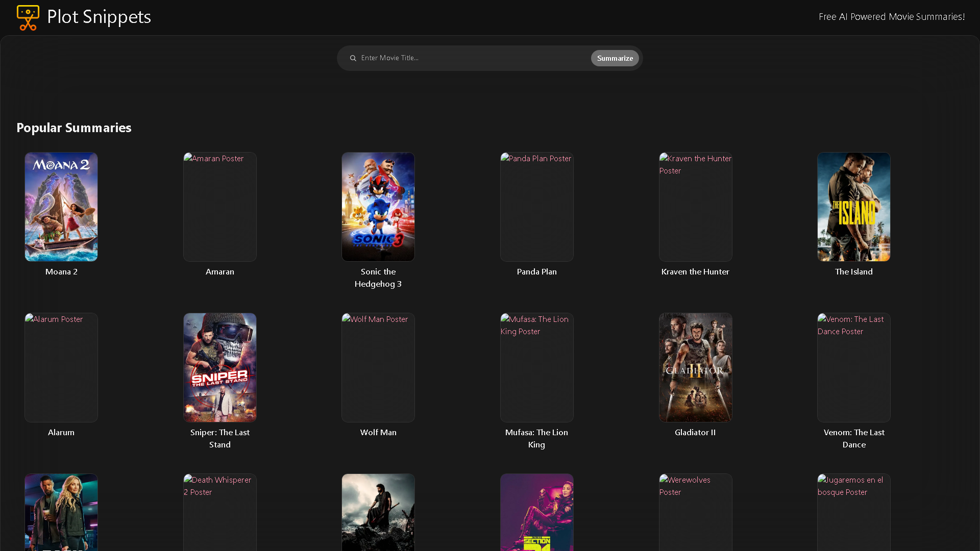Open the Kraven the Hunter poster placeholder
The width and height of the screenshot is (980, 551).
pos(696,207)
